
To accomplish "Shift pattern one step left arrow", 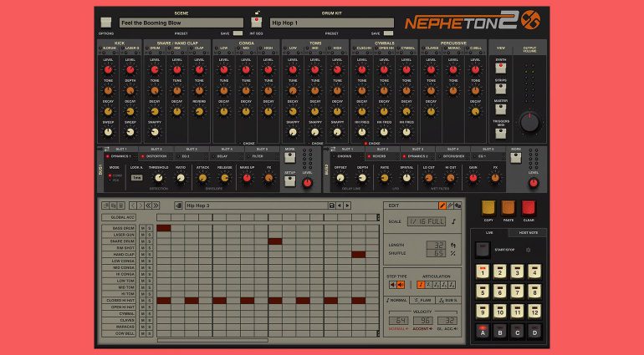I will 133,205.
